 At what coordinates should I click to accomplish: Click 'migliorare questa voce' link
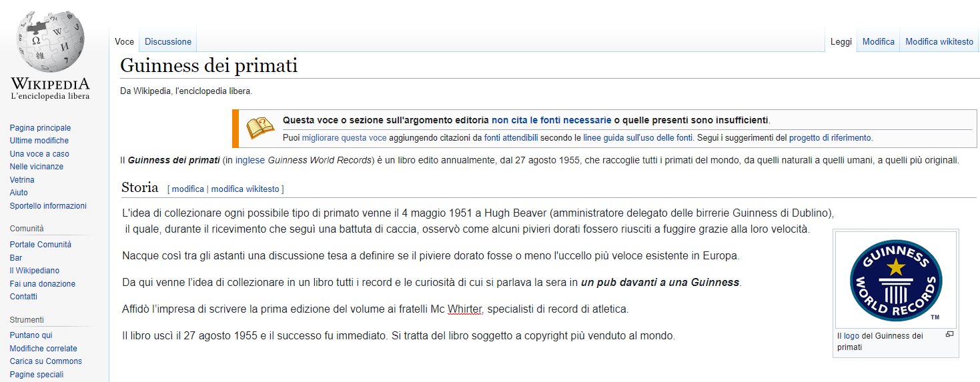(344, 138)
